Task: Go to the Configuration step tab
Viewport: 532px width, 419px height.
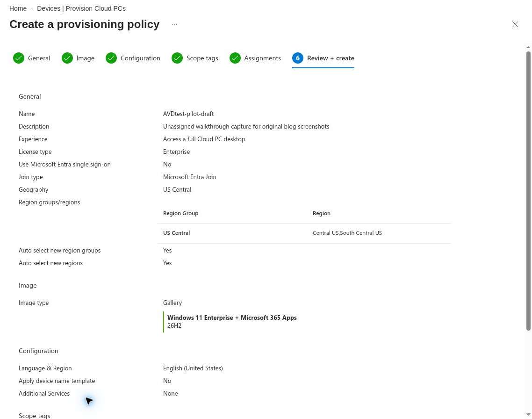Action: tap(133, 58)
